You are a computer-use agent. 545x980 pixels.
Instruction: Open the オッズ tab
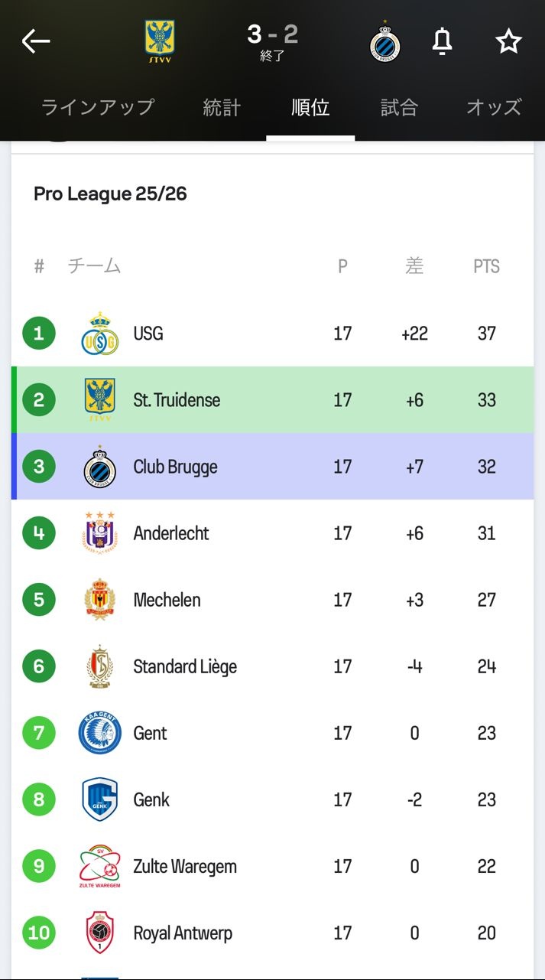point(494,107)
